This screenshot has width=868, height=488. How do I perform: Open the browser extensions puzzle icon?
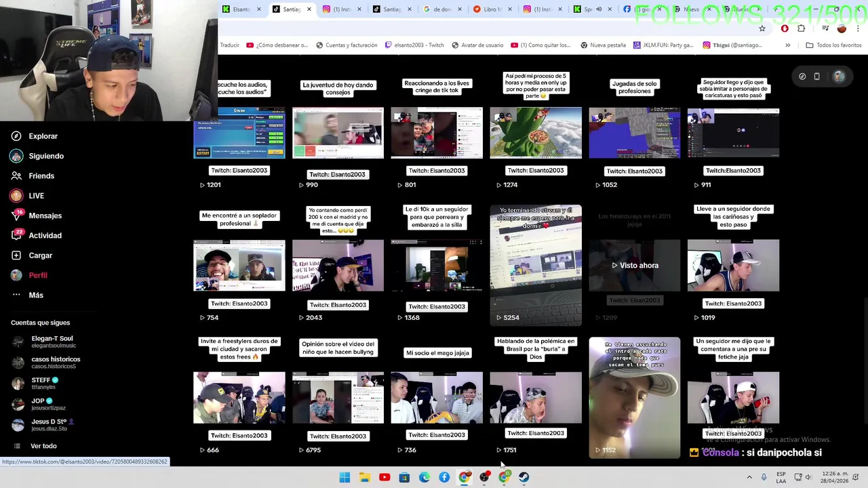point(802,28)
